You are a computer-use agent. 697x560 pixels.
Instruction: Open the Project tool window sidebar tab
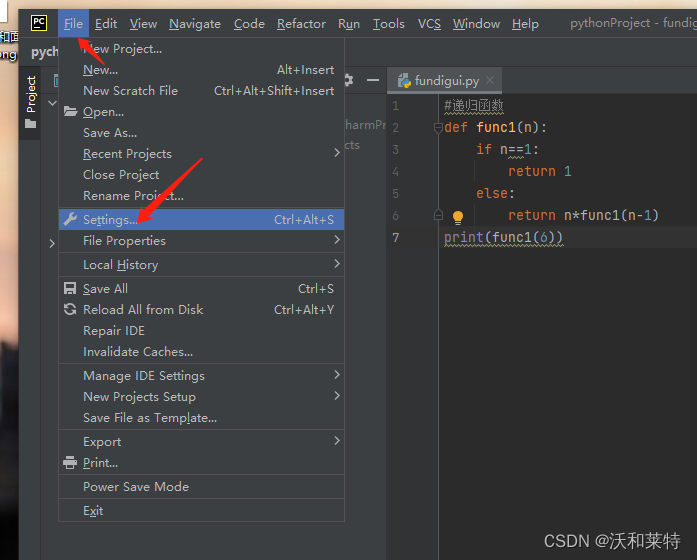coord(30,102)
